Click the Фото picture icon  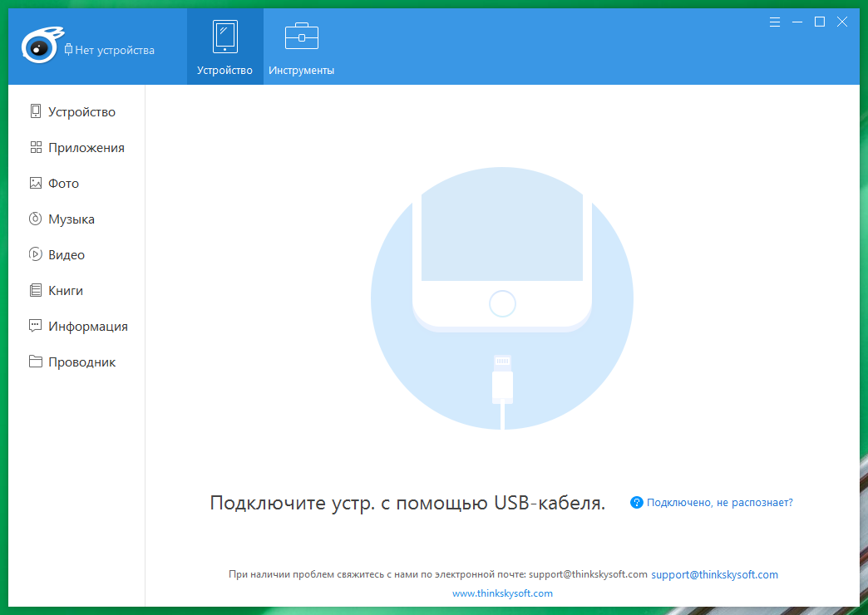pos(35,183)
